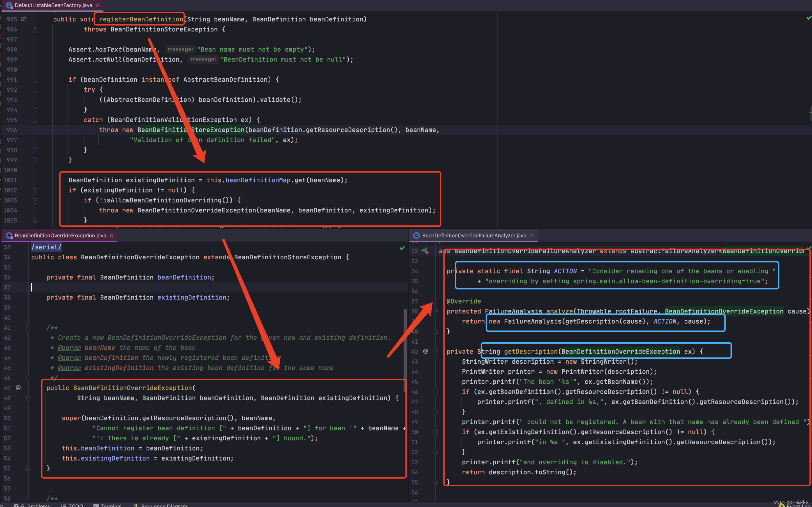Collapse the if-block fold at line 991
This screenshot has width=812, height=507.
coord(35,80)
